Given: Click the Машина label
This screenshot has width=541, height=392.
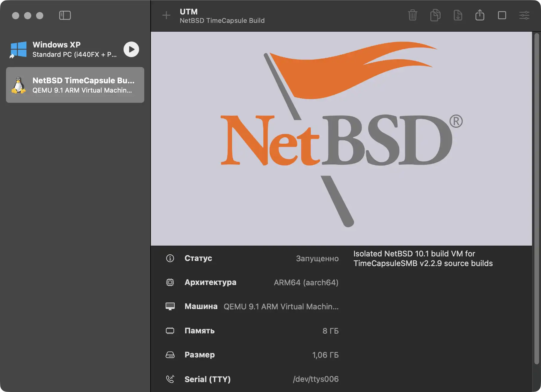Looking at the screenshot, I should [x=201, y=306].
